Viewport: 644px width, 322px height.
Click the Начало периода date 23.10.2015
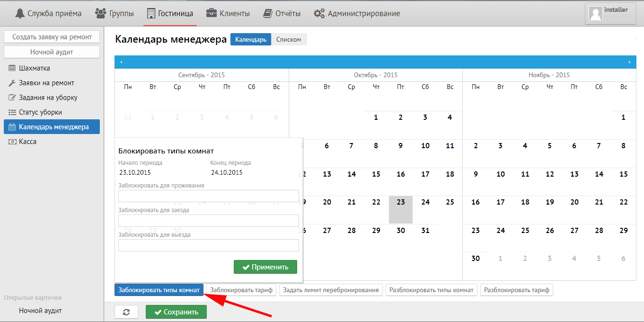click(x=135, y=172)
